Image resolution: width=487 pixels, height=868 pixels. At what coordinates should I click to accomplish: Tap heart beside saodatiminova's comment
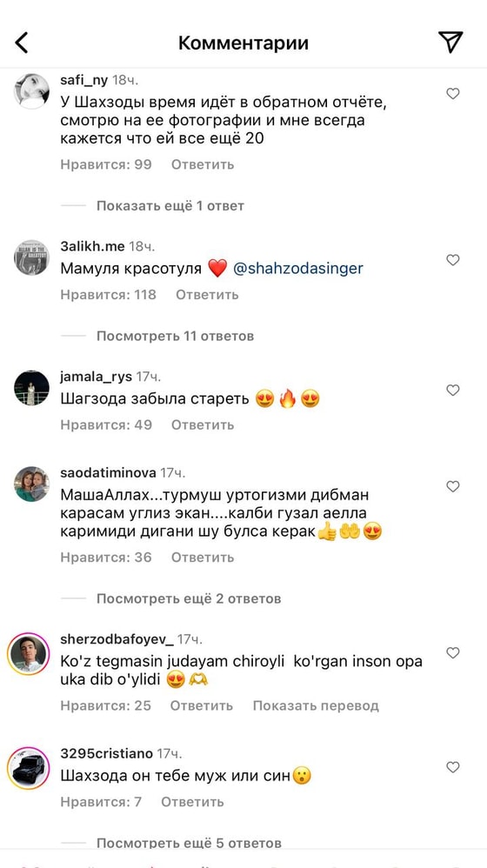tap(453, 486)
